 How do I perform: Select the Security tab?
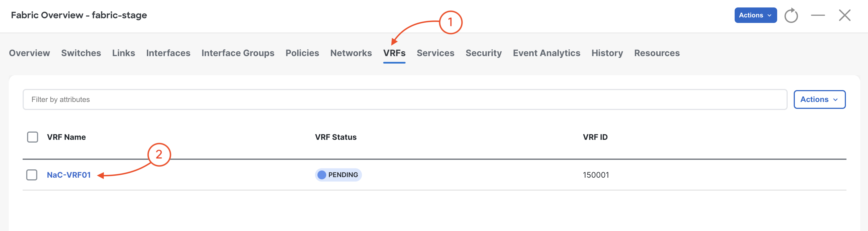point(483,53)
